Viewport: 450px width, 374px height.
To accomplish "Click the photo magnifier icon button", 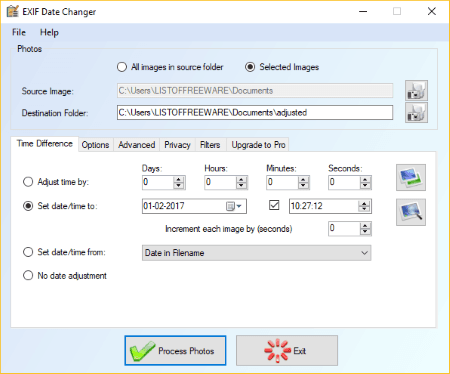I will click(411, 212).
